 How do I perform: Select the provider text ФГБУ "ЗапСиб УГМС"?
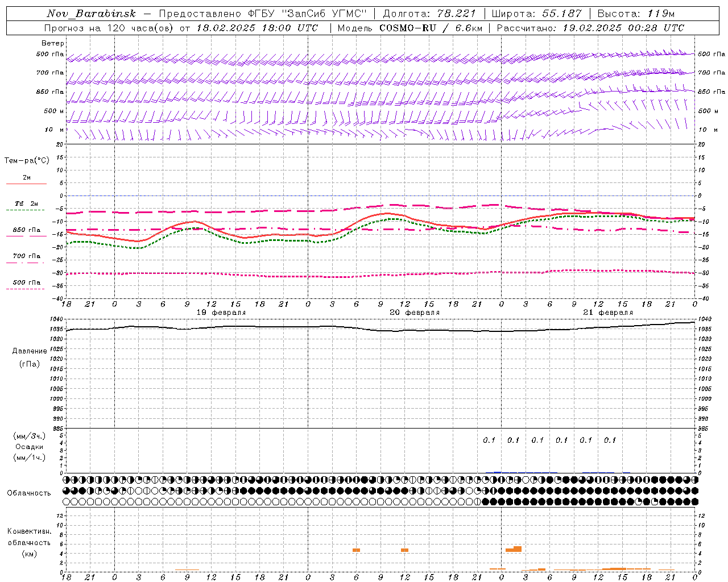coord(308,14)
